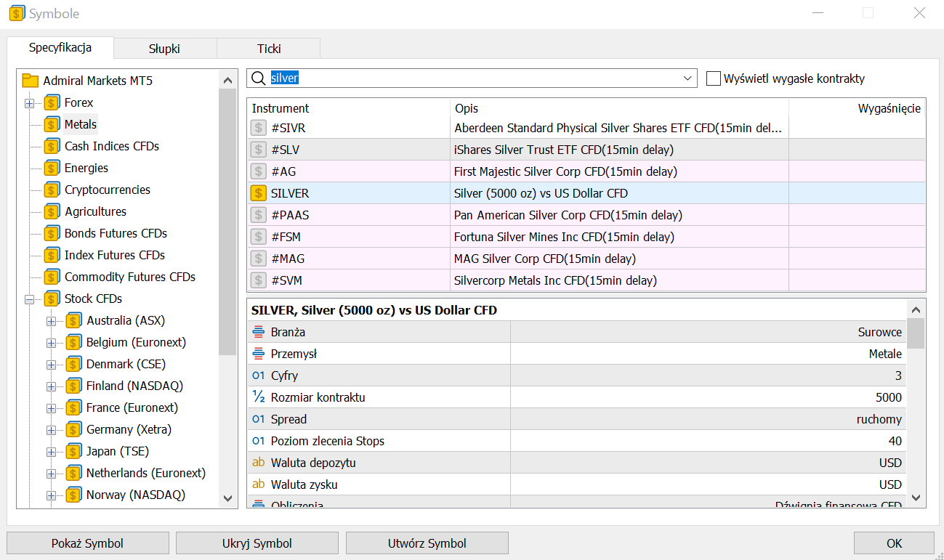Click the grey dollar icon for #SLV
Image resolution: width=944 pixels, height=560 pixels.
[x=258, y=150]
